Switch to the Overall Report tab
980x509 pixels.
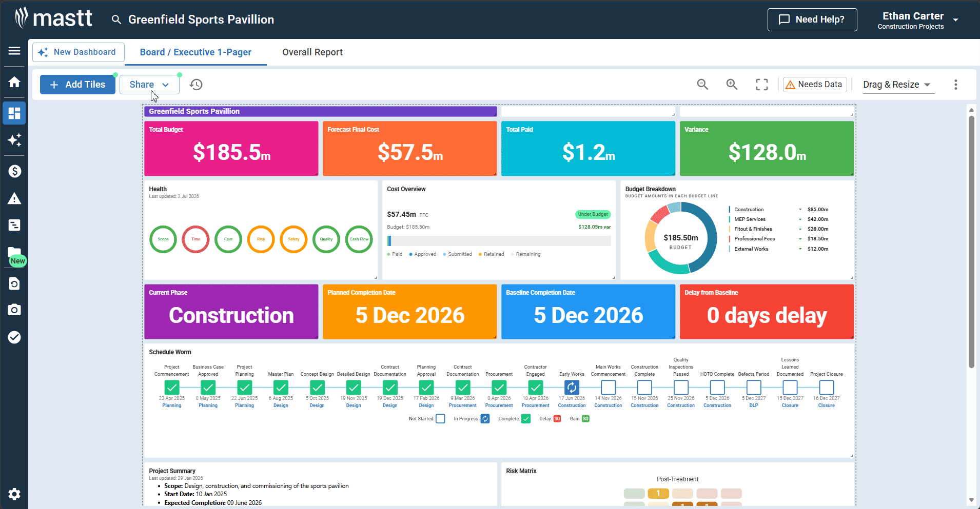[x=312, y=52]
